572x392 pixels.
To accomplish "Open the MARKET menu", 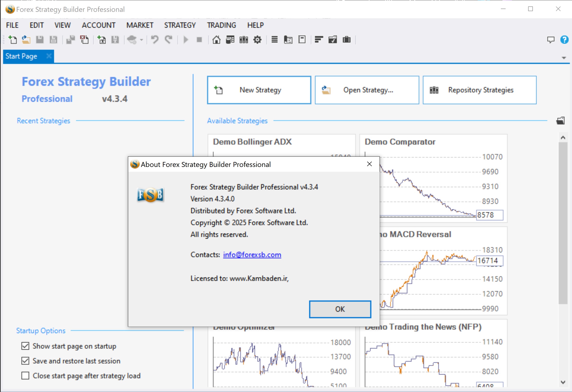I will click(x=140, y=25).
